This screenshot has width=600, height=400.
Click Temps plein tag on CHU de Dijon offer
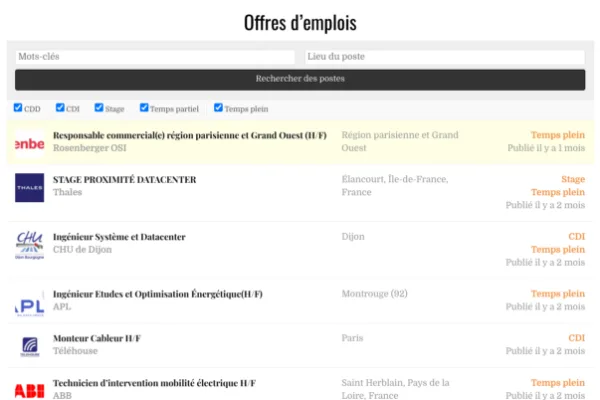[558, 250]
